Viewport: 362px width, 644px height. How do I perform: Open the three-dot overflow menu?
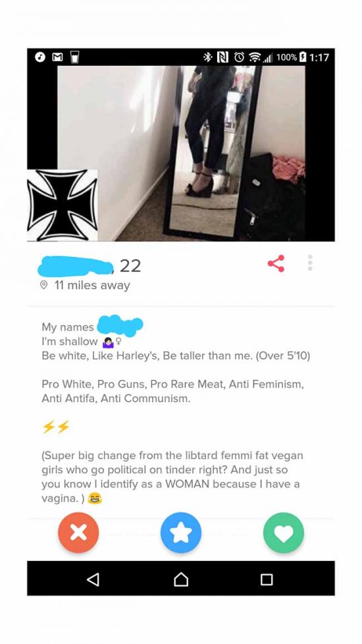click(x=310, y=263)
